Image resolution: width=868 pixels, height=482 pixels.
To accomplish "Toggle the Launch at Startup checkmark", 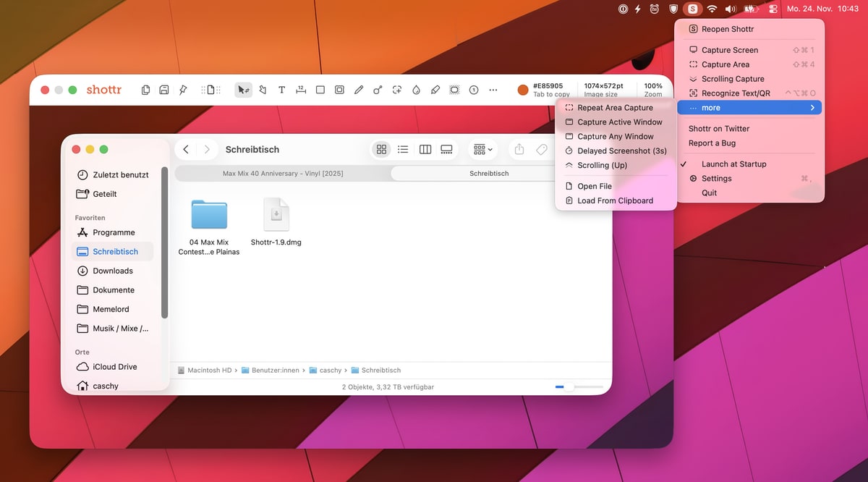I will click(x=733, y=164).
